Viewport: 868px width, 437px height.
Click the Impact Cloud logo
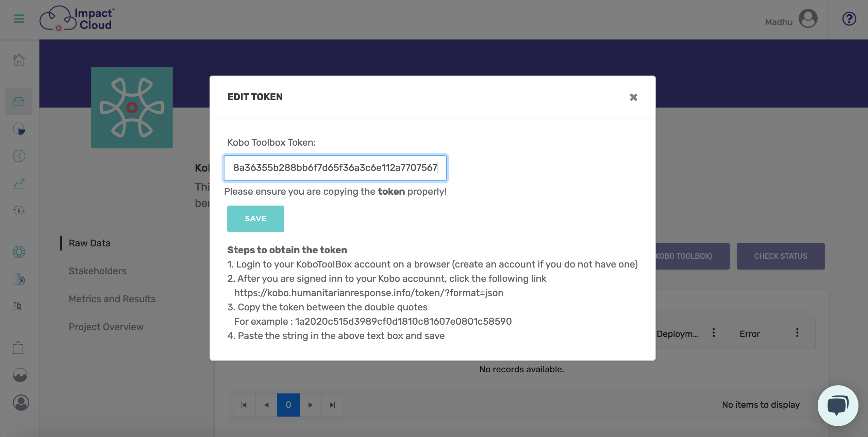click(77, 19)
